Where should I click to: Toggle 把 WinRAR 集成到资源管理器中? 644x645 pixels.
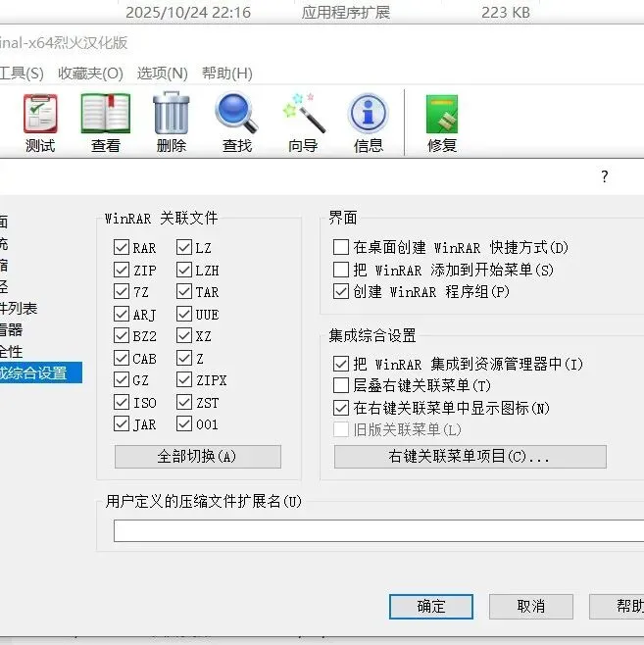[x=341, y=364]
